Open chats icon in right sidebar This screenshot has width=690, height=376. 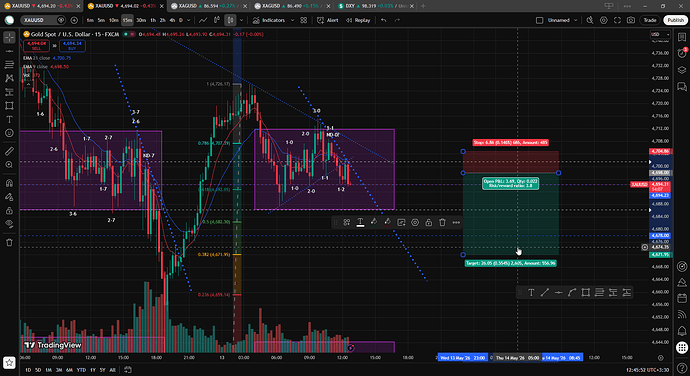(682, 86)
